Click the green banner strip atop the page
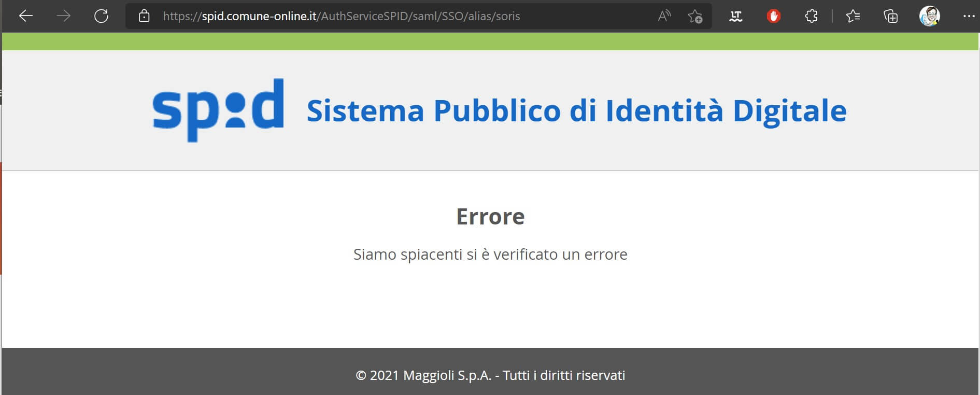This screenshot has width=980, height=395. (x=490, y=41)
